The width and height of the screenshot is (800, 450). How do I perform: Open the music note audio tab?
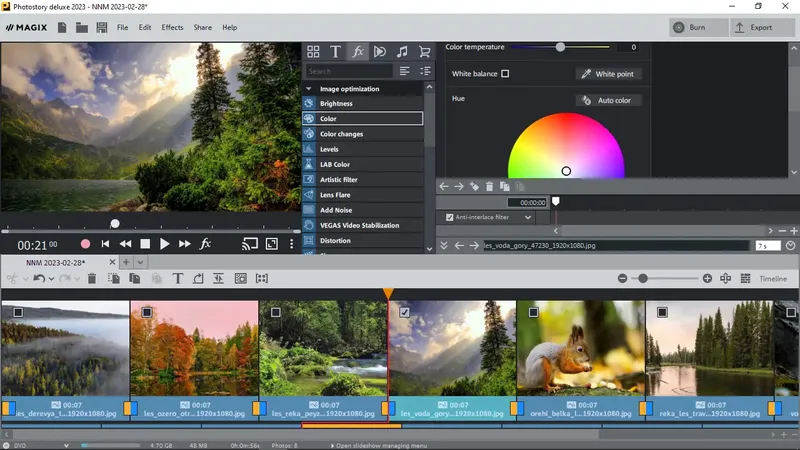(402, 51)
